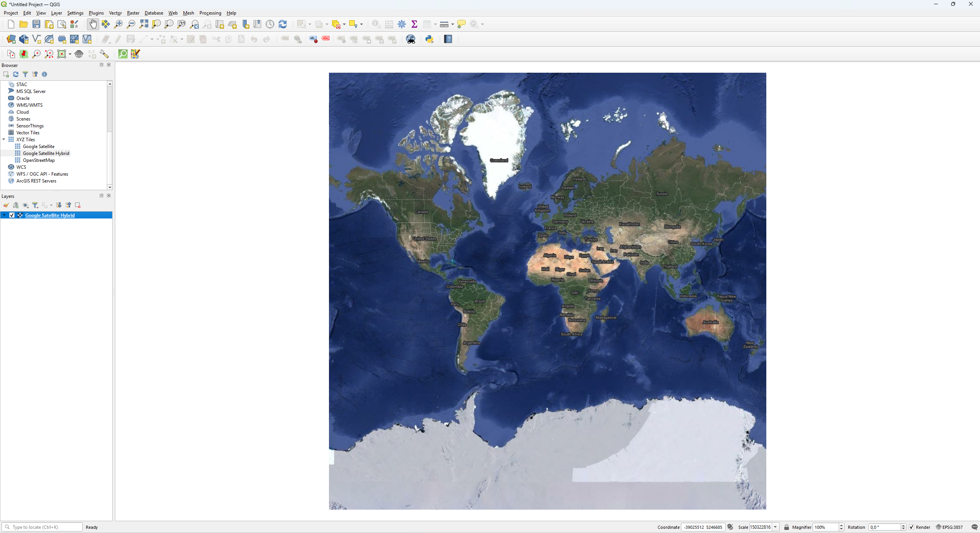Collapse the XYZ Tiles tree node
Viewport: 980px width, 533px height.
[4, 139]
